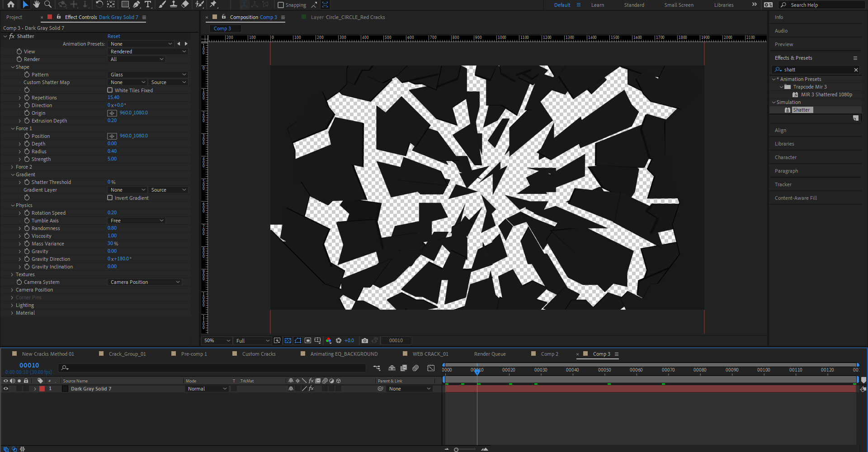868x452 pixels.
Task: Select the Hand tool
Action: [x=36, y=5]
